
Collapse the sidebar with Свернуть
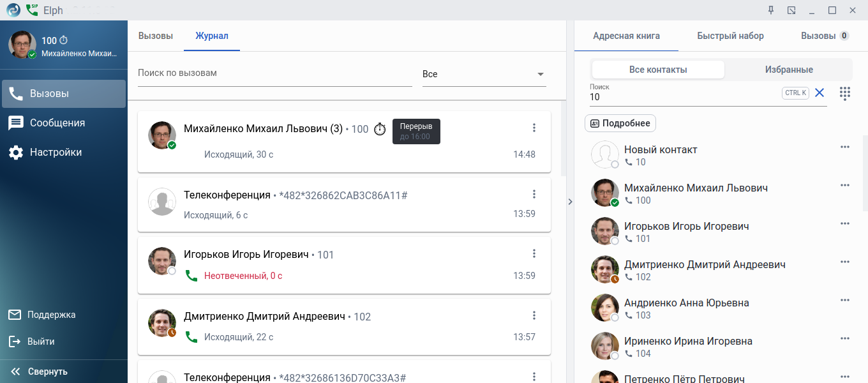[x=40, y=372]
